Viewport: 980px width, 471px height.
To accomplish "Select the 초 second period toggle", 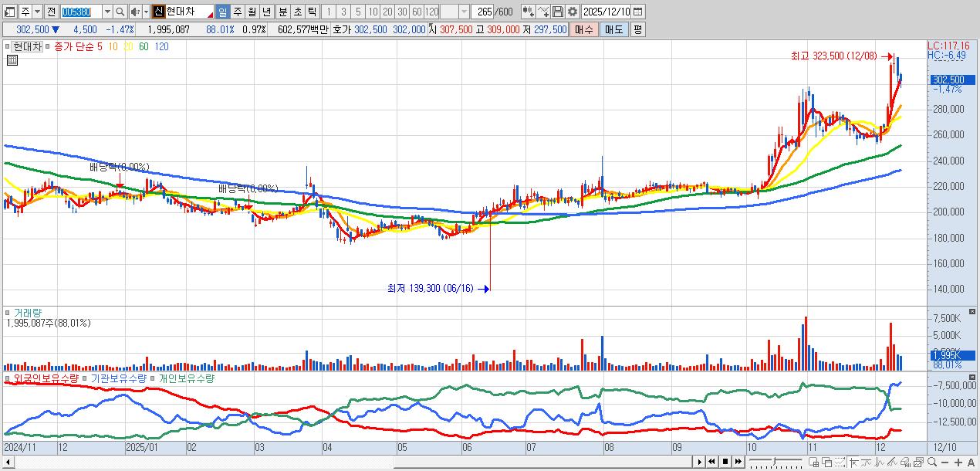I will click(x=297, y=12).
